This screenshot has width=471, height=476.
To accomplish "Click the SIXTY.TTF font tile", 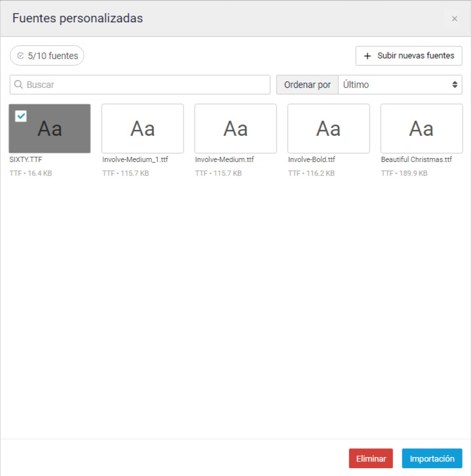I will coord(50,129).
